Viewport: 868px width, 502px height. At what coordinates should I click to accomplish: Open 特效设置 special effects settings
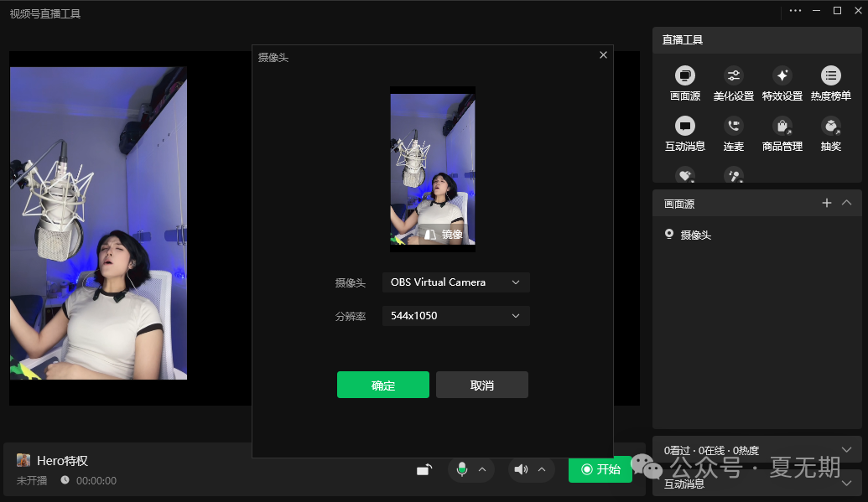(781, 82)
